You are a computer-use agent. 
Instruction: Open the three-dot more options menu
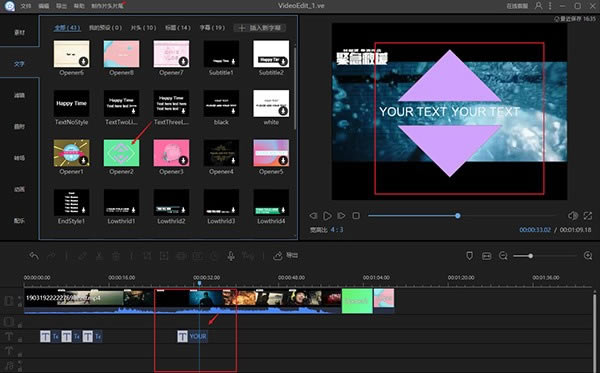pos(550,6)
